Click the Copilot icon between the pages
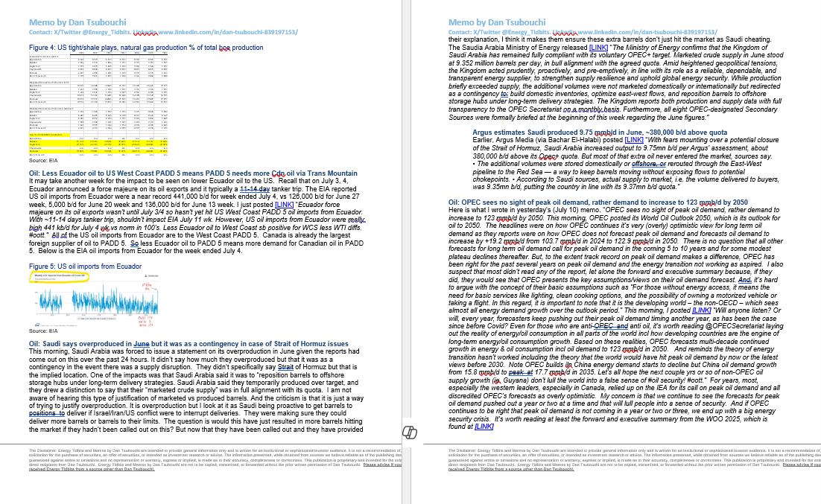The width and height of the screenshot is (821, 504). [x=410, y=433]
